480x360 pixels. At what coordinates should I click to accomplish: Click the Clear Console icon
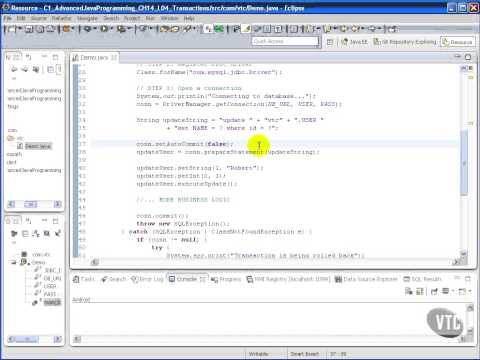409,292
